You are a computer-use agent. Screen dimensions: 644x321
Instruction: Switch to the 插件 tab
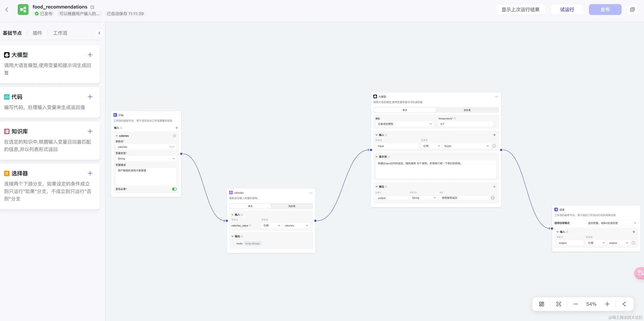[x=37, y=33]
